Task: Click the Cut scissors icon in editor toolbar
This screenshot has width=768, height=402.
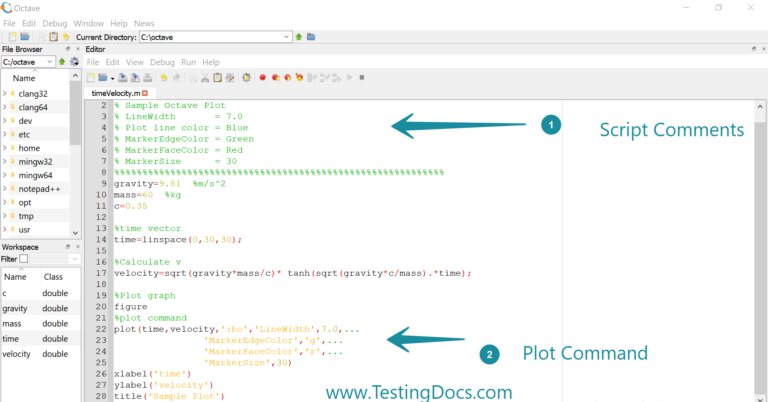Action: tap(204, 77)
